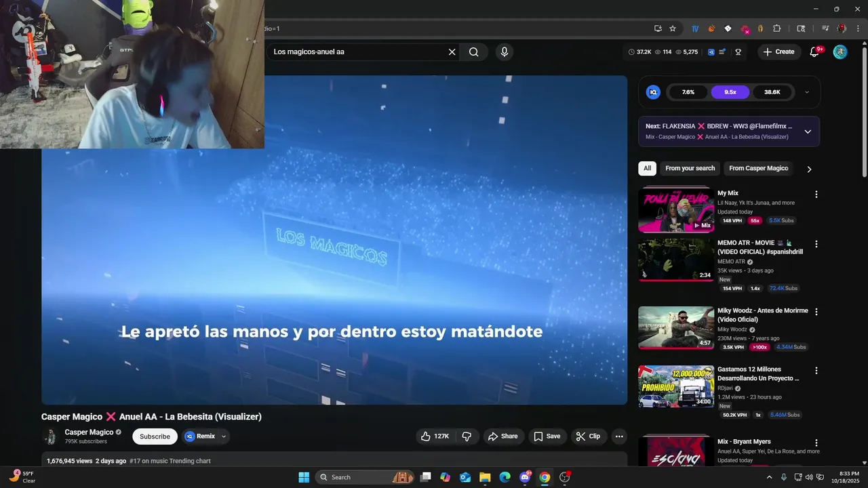The image size is (868, 488).
Task: Open My Mix thumbnail
Action: click(676, 210)
